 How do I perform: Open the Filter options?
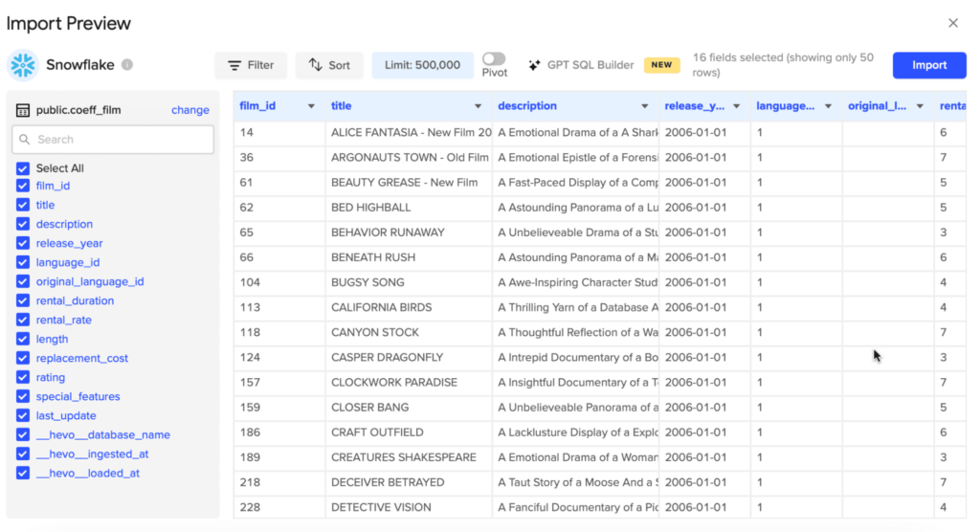click(251, 65)
